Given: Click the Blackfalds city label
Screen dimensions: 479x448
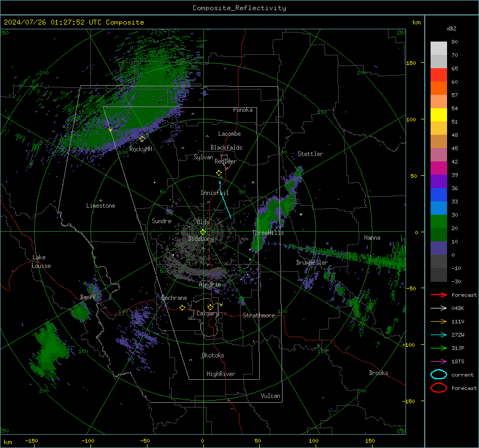Looking at the screenshot, I should pos(226,148).
